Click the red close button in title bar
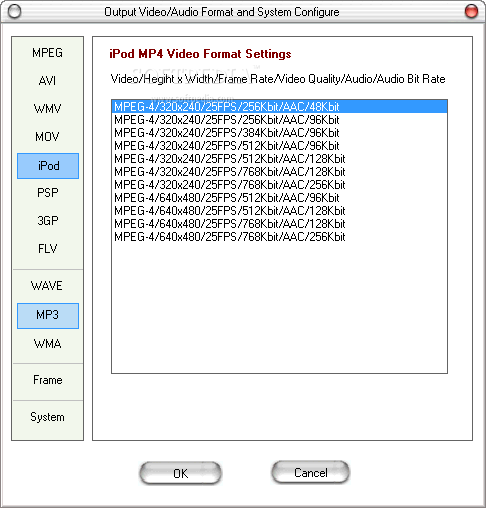The width and height of the screenshot is (486, 508). point(471,12)
